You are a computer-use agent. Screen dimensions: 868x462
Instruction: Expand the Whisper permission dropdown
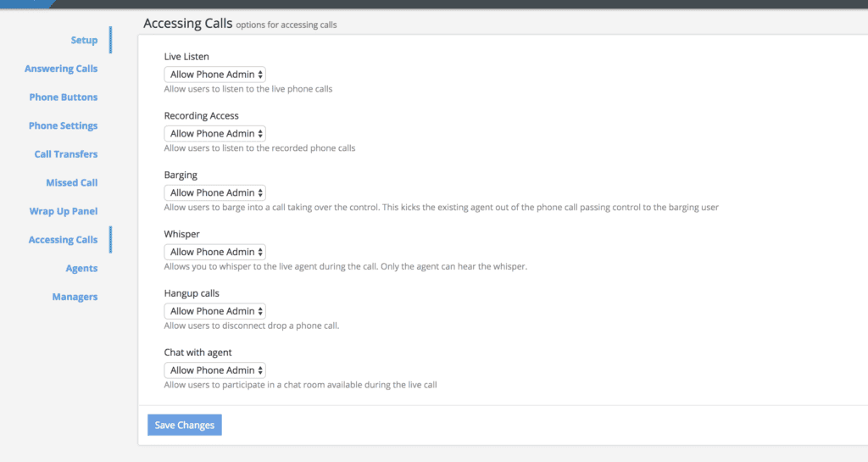tap(215, 252)
